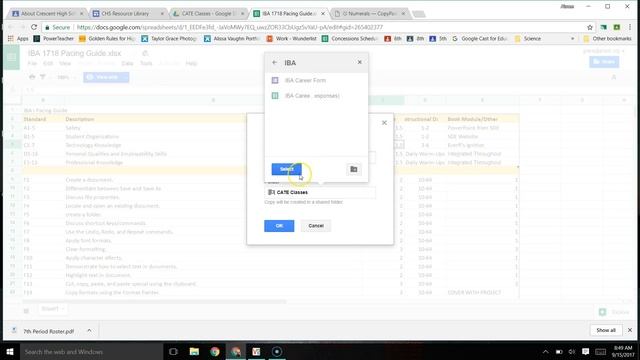
Task: Open Explore at bottom right
Action: click(614, 312)
